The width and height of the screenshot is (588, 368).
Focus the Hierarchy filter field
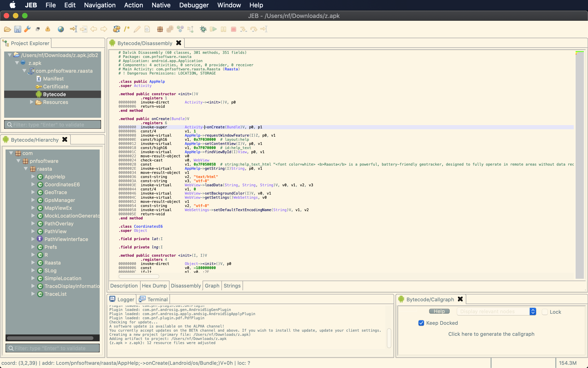[52, 348]
